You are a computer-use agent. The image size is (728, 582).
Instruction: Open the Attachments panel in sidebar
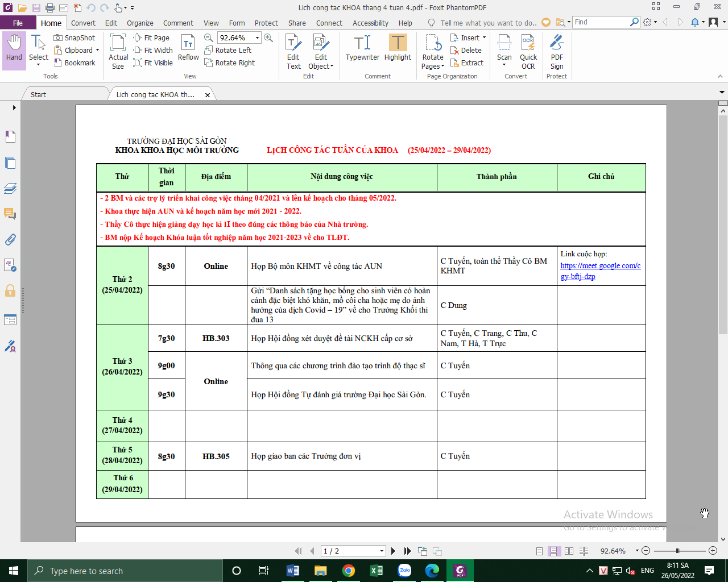10,240
